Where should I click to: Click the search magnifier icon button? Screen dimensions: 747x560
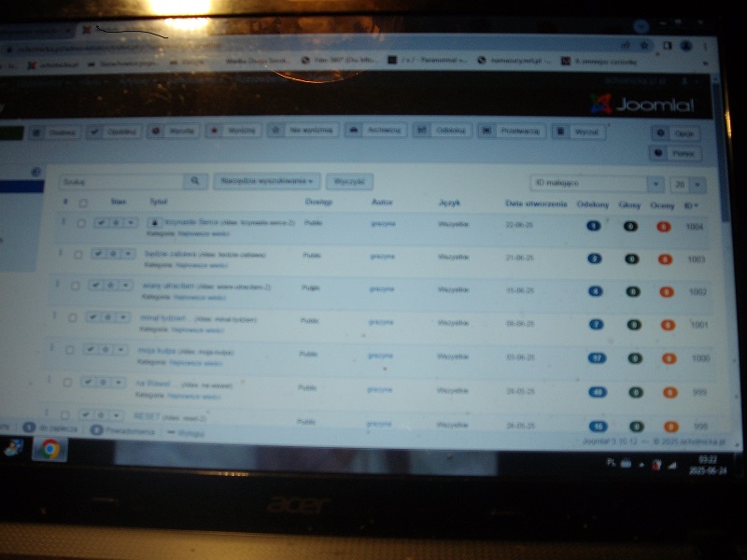point(195,181)
